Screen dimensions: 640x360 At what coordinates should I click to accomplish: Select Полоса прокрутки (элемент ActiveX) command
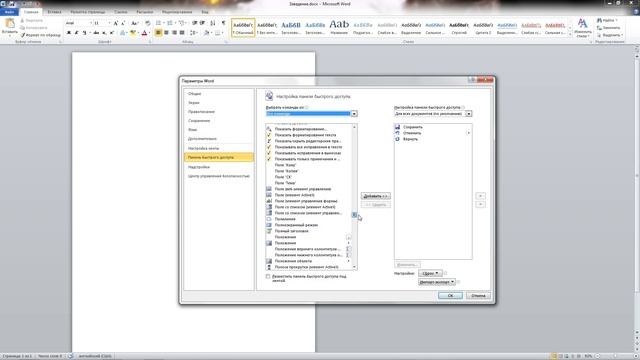tap(308, 267)
